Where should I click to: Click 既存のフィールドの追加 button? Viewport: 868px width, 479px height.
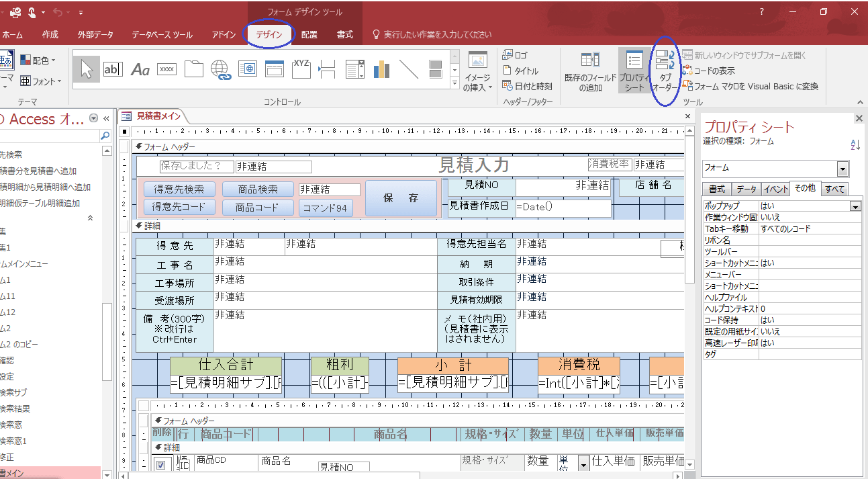(590, 71)
